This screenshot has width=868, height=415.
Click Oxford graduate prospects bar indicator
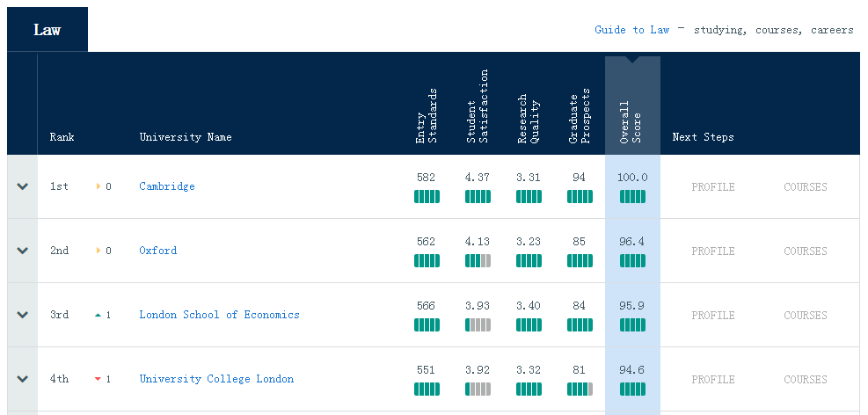point(580,260)
